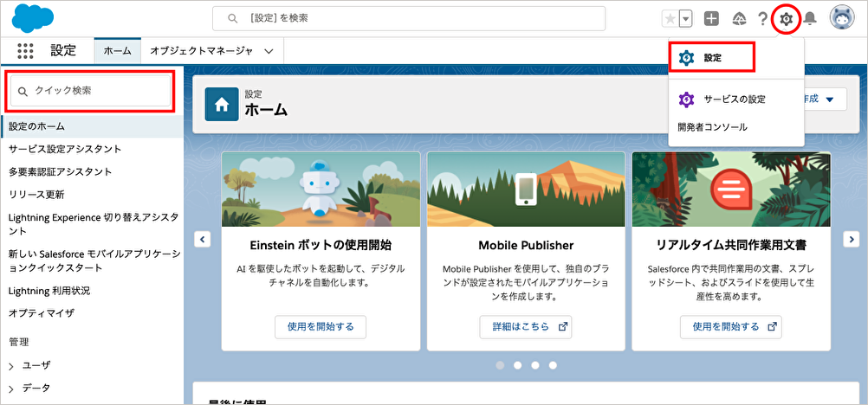This screenshot has width=868, height=405.
Task: Click the Mobile Publisher card title
Action: click(x=526, y=245)
